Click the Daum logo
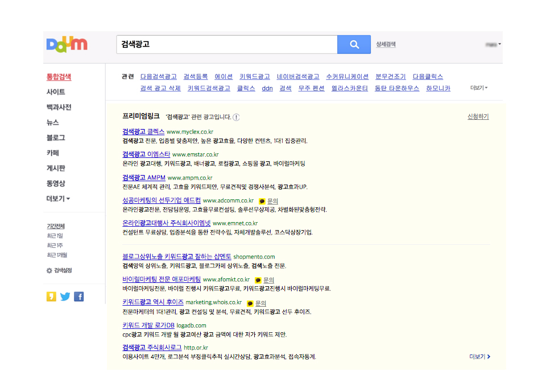 67,44
